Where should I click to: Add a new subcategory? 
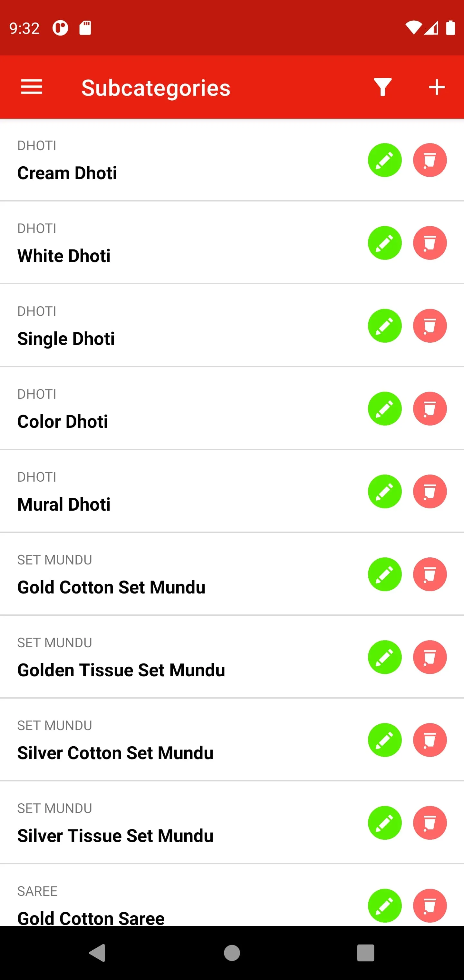point(437,87)
